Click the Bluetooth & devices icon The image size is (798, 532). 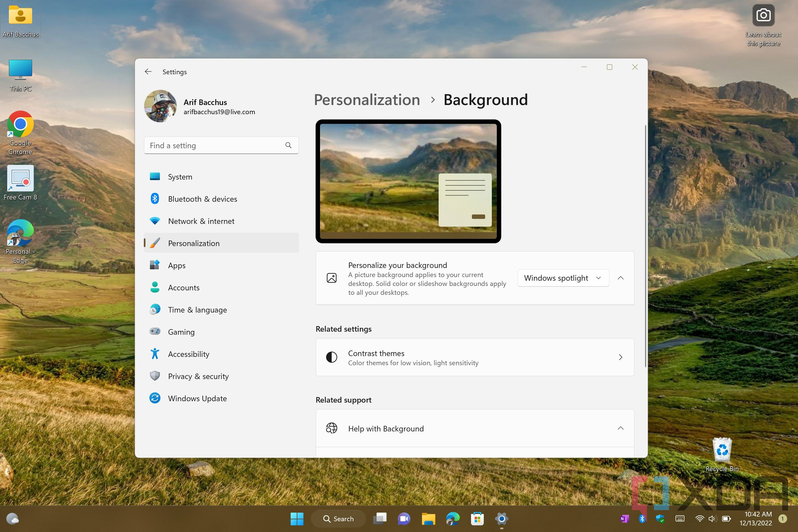[x=154, y=199]
